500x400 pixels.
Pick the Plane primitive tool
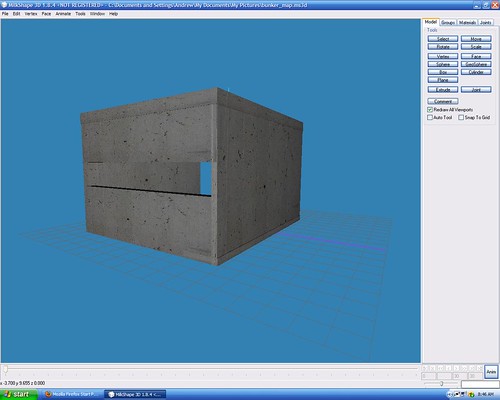[x=443, y=80]
